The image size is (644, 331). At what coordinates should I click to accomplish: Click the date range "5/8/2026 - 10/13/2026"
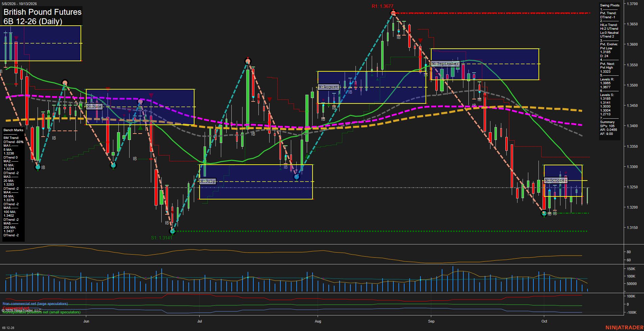(19, 4)
